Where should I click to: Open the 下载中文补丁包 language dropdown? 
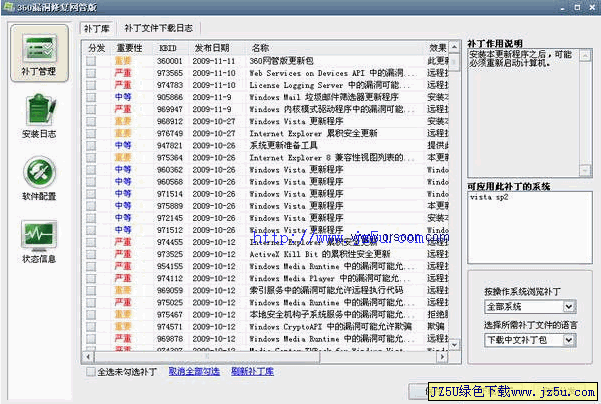(x=530, y=340)
